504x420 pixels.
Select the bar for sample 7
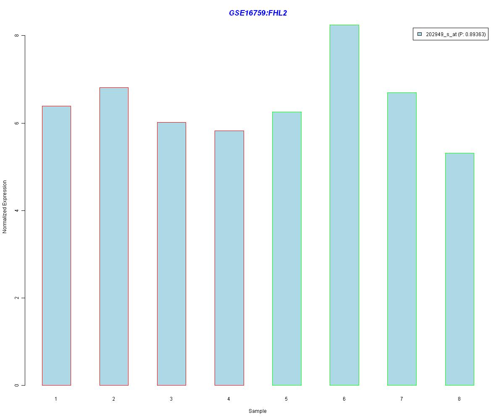pos(402,239)
